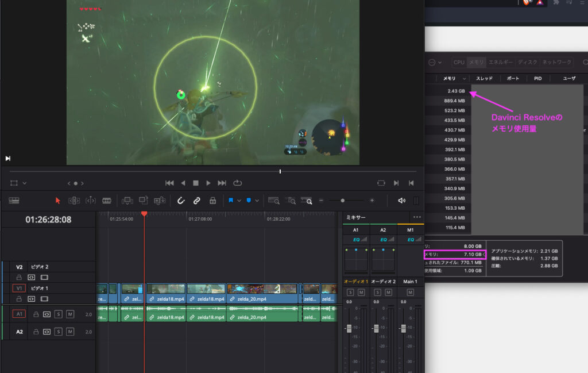The height and width of the screenshot is (373, 588).
Task: Click the Insert Clip tool icon
Action: click(127, 201)
